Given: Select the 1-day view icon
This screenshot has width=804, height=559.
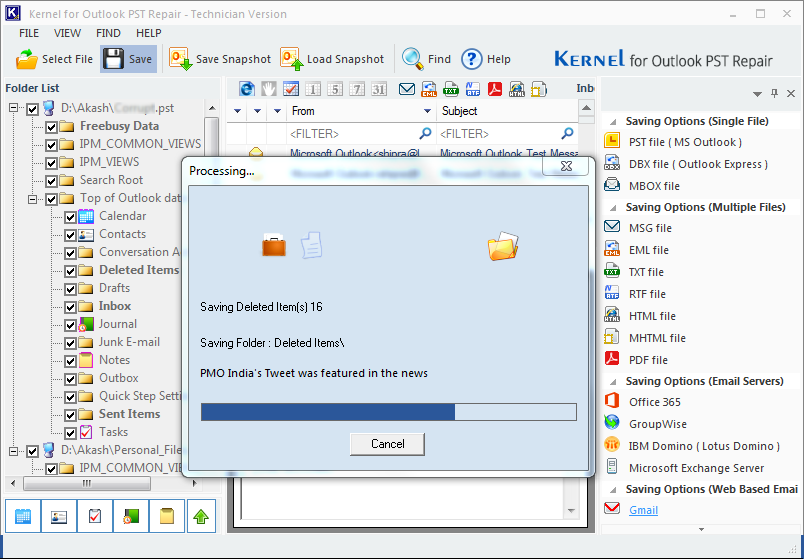Looking at the screenshot, I should coord(313,89).
